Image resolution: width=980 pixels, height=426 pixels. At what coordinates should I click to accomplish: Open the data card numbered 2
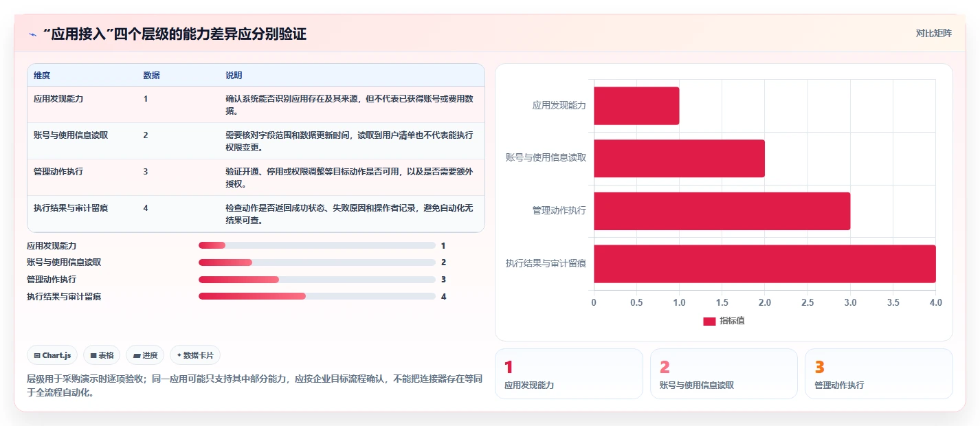click(x=724, y=374)
